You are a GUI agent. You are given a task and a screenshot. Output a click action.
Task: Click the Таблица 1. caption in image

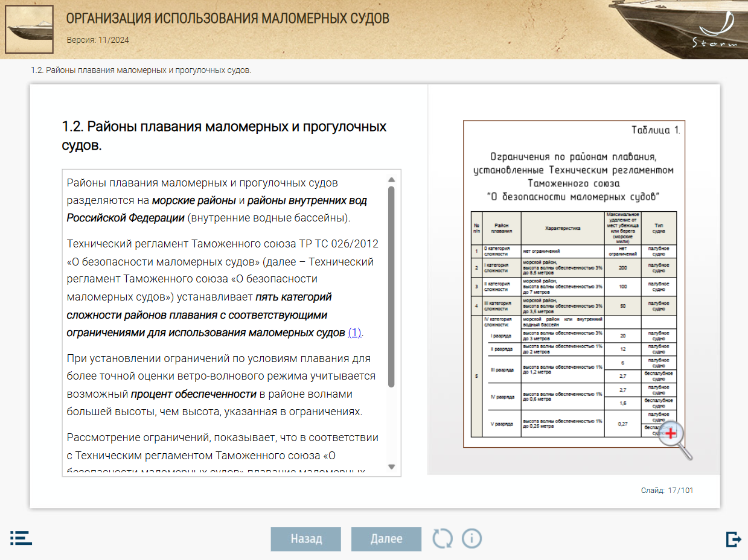[x=656, y=130]
